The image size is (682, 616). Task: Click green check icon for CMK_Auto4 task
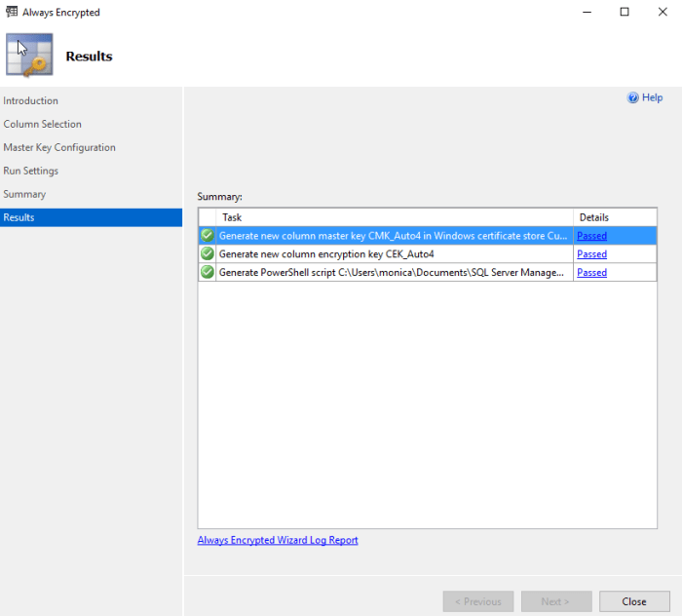pyautogui.click(x=208, y=235)
